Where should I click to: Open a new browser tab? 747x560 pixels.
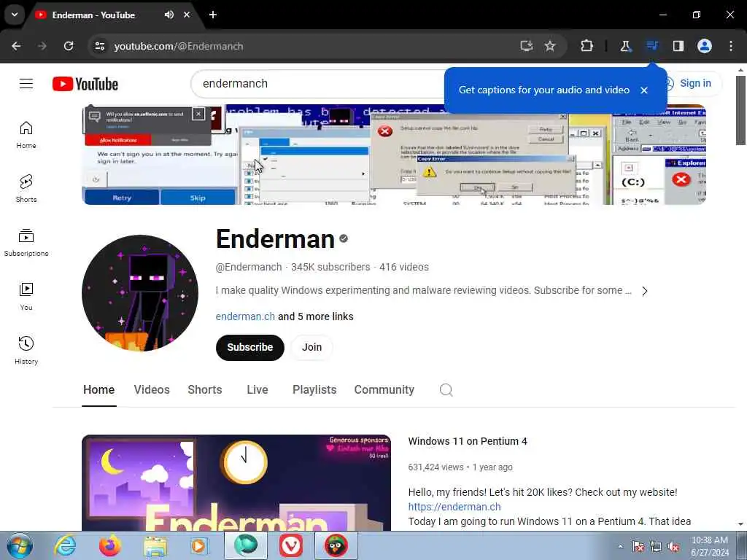point(213,15)
